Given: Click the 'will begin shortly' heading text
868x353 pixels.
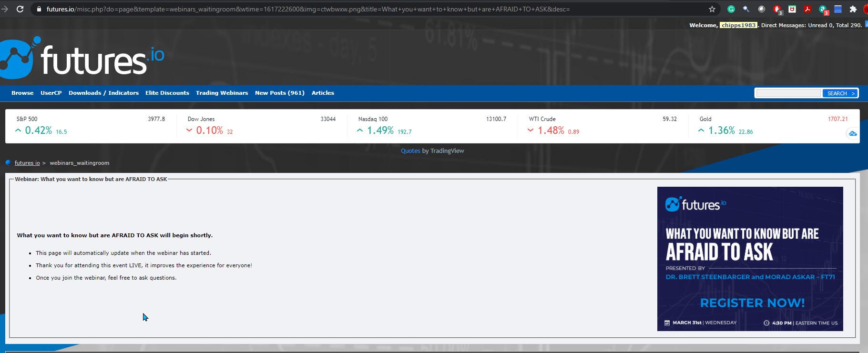Looking at the screenshot, I should pyautogui.click(x=115, y=235).
